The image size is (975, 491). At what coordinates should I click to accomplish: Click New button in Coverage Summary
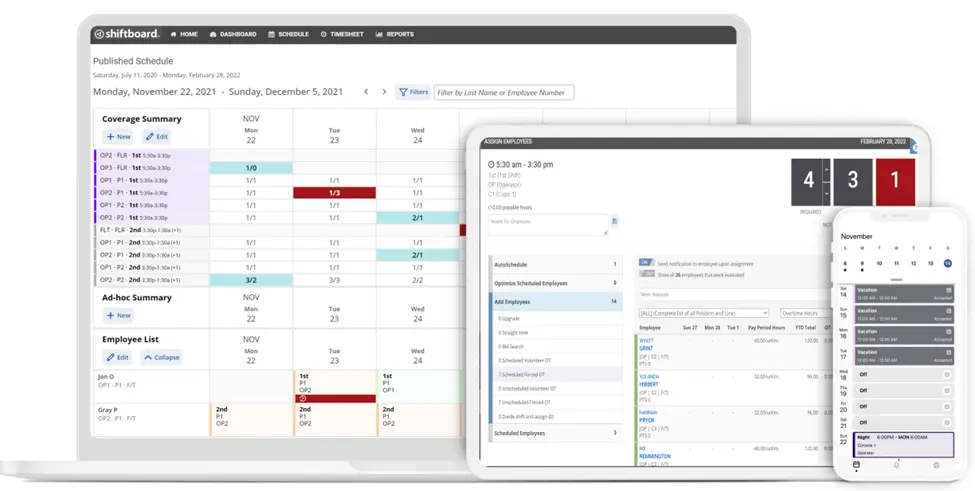[118, 137]
